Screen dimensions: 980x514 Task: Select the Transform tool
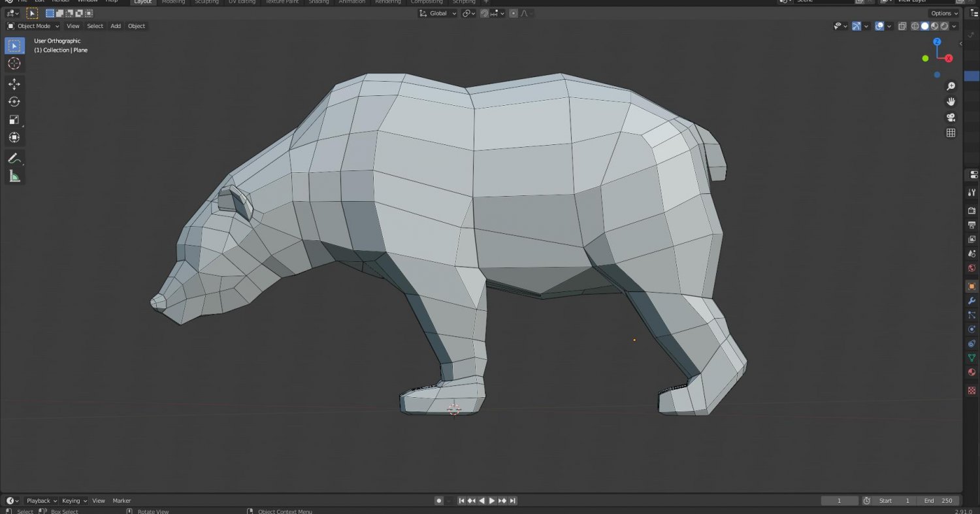(14, 137)
